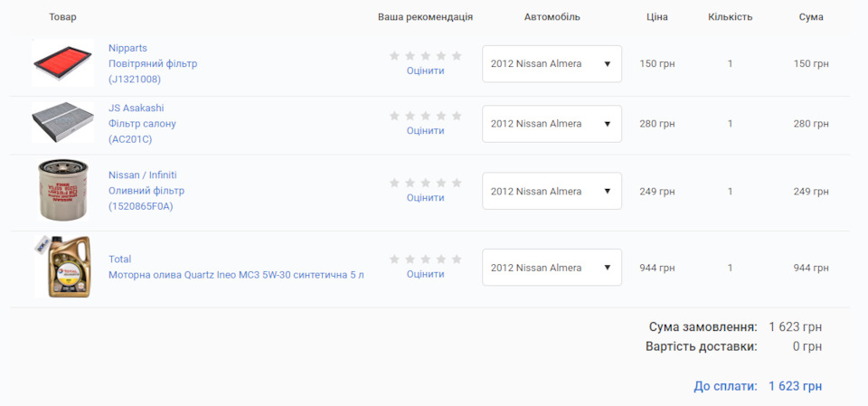Select the 150 грн price cell
The width and height of the screenshot is (868, 406).
[657, 63]
